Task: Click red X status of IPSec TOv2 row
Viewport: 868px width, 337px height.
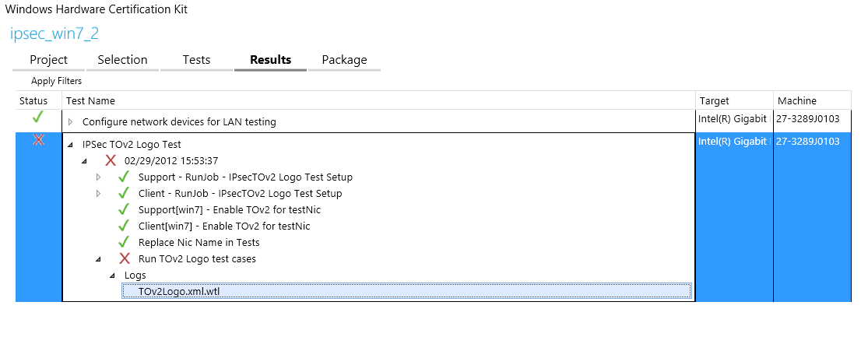Action: (38, 140)
